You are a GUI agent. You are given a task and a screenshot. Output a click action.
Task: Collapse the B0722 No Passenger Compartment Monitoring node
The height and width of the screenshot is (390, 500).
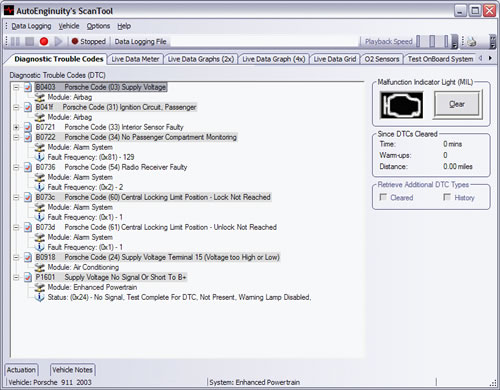16,137
